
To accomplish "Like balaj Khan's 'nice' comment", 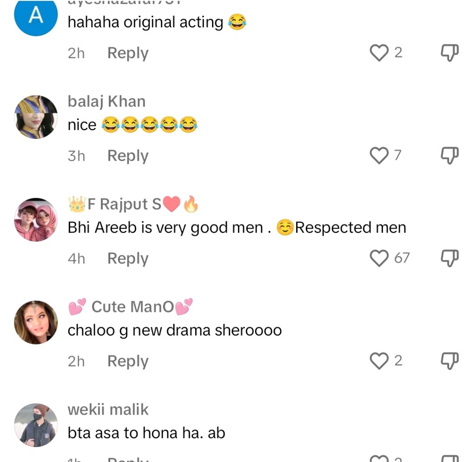I will (379, 156).
